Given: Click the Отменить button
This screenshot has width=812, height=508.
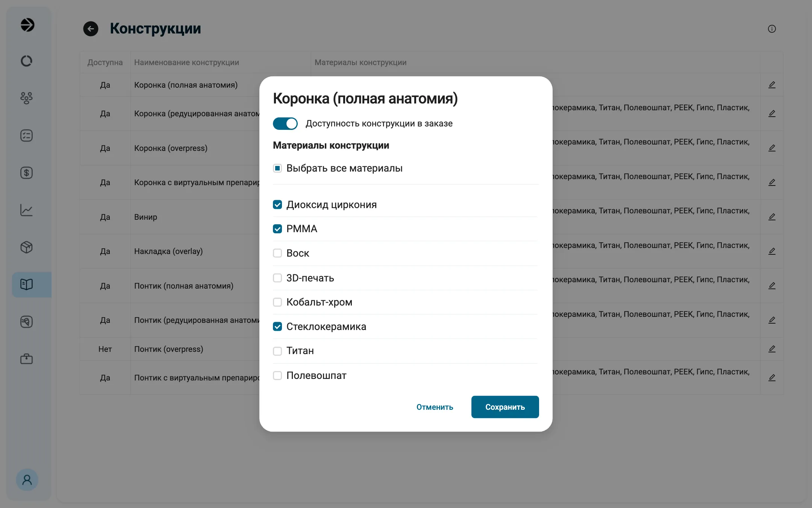Looking at the screenshot, I should tap(435, 407).
